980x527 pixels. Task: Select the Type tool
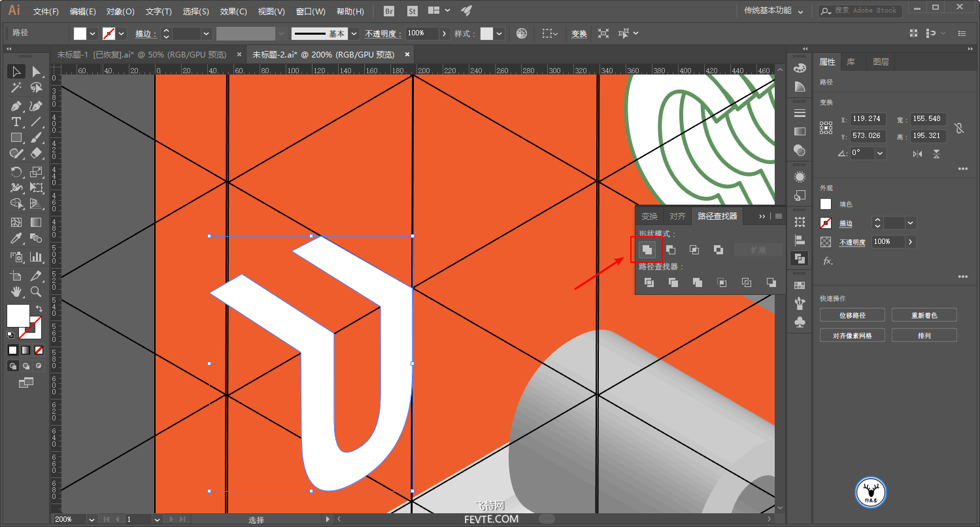(x=16, y=122)
